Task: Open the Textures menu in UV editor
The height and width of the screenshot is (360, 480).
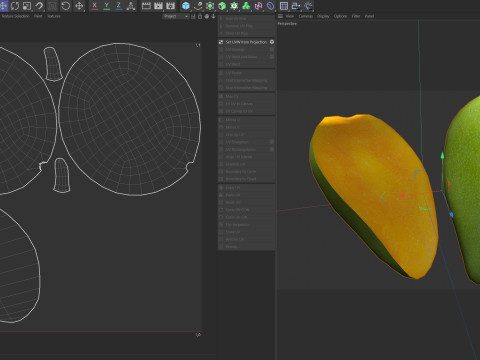Action: 54,16
